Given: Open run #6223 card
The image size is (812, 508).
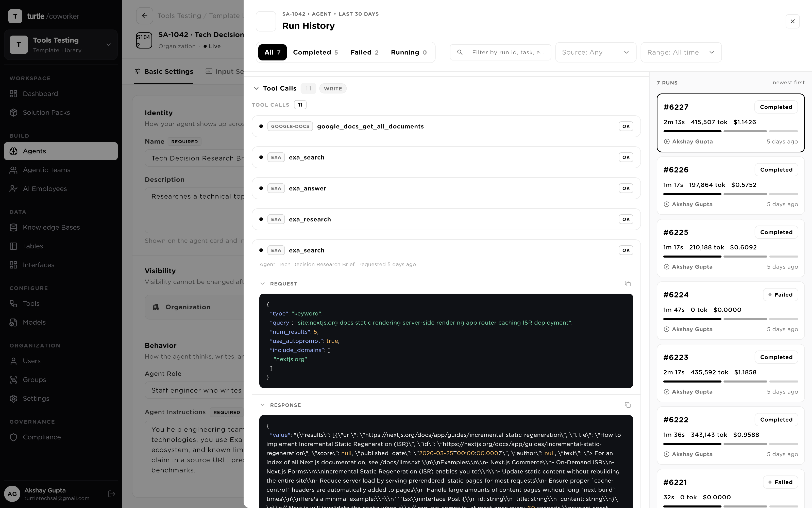Looking at the screenshot, I should click(x=731, y=373).
